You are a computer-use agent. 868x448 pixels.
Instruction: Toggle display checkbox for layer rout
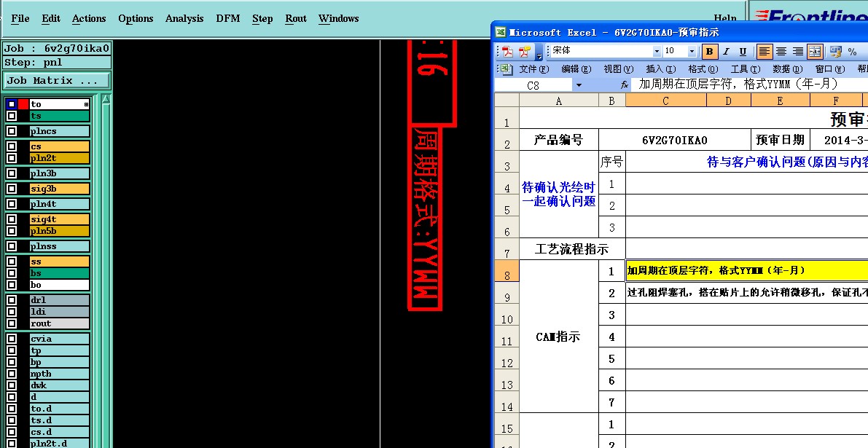click(12, 323)
